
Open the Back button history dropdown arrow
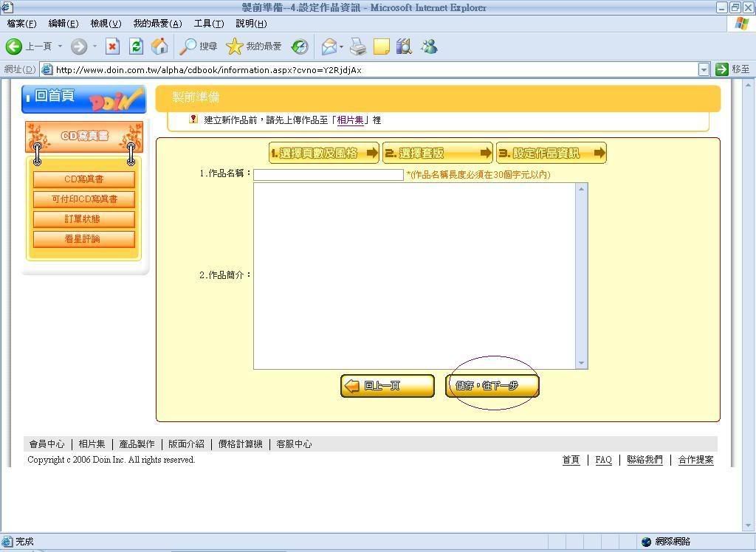click(x=61, y=46)
